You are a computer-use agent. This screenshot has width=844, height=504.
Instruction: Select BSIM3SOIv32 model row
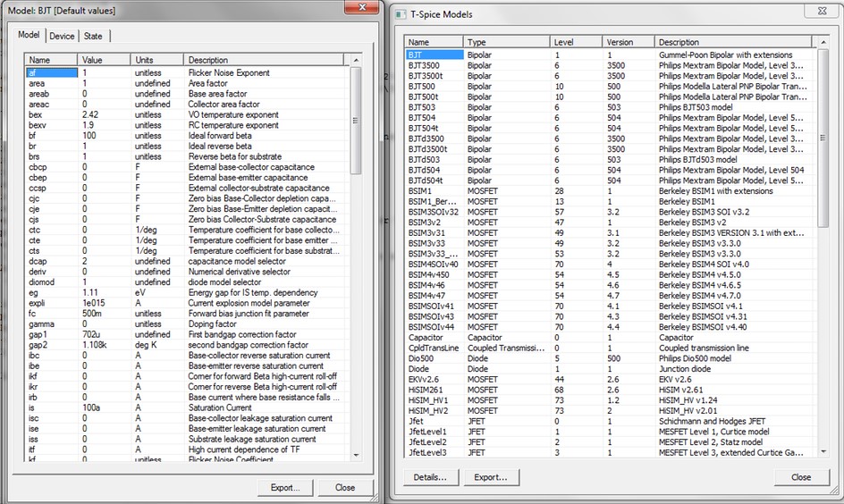coord(611,212)
